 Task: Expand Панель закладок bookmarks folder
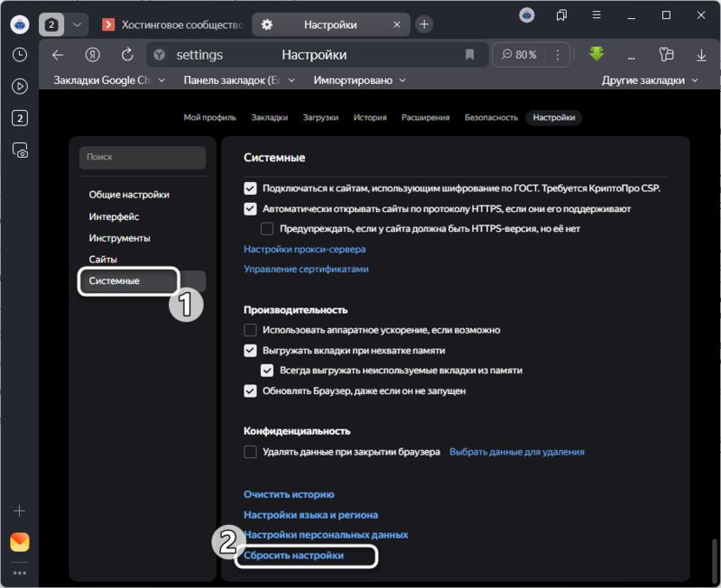click(239, 81)
